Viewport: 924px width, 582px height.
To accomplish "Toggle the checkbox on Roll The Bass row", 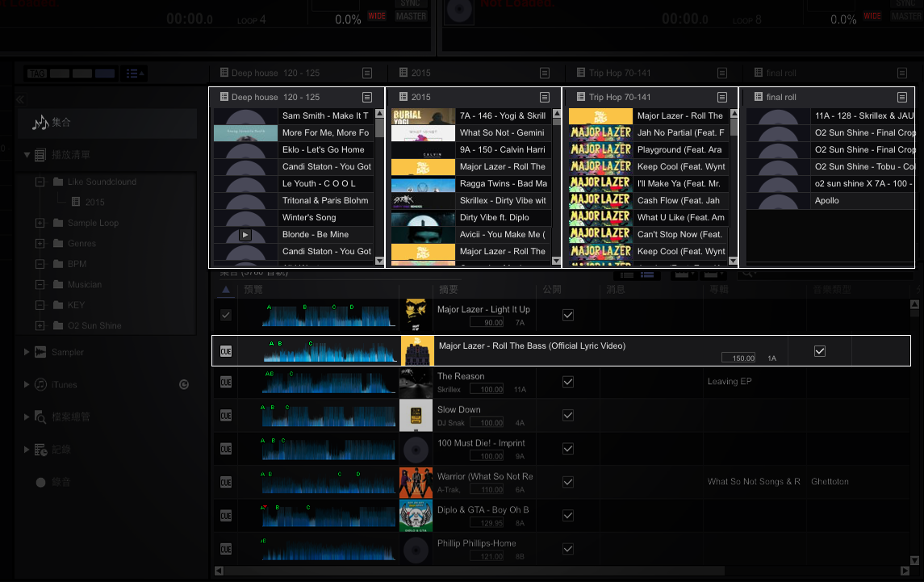I will pyautogui.click(x=820, y=351).
